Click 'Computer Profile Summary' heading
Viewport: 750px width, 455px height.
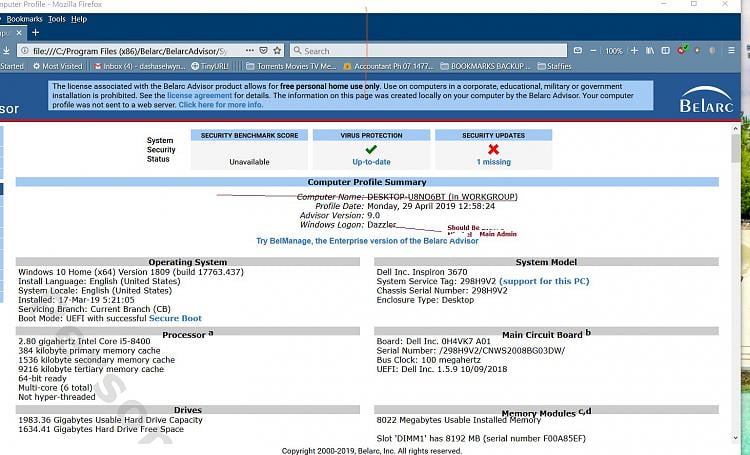pos(367,182)
